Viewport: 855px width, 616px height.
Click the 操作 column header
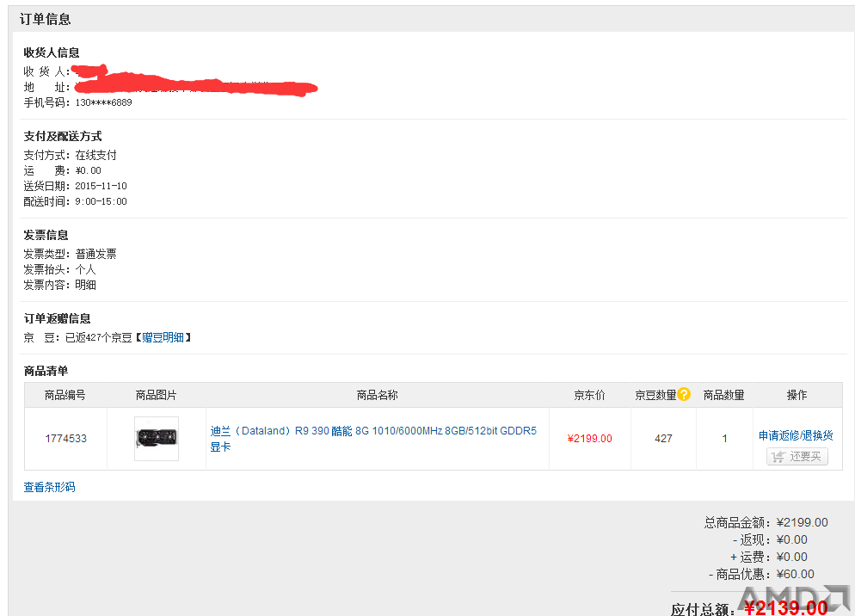[x=797, y=395]
